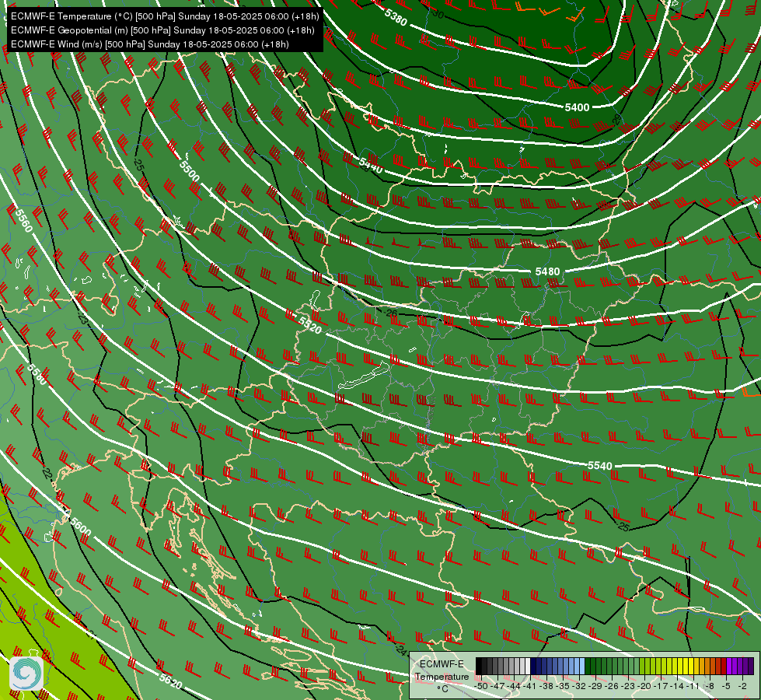Click the swirl logo icon
This screenshot has height=700, width=761.
(26, 673)
